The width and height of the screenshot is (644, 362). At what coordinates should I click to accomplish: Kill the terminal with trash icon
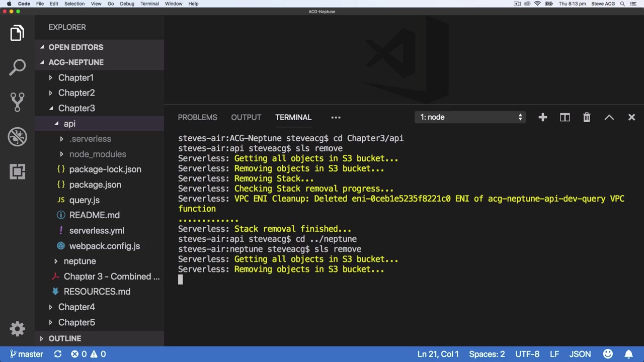coord(587,117)
